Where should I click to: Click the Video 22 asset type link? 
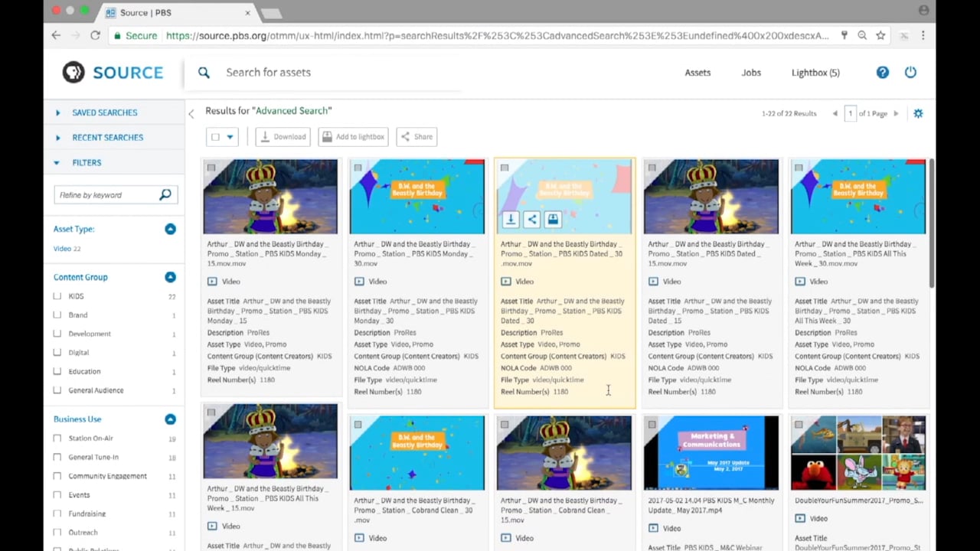click(x=67, y=249)
